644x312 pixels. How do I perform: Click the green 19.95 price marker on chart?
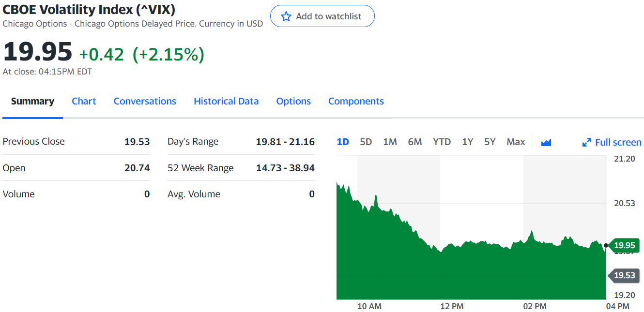[x=624, y=245]
